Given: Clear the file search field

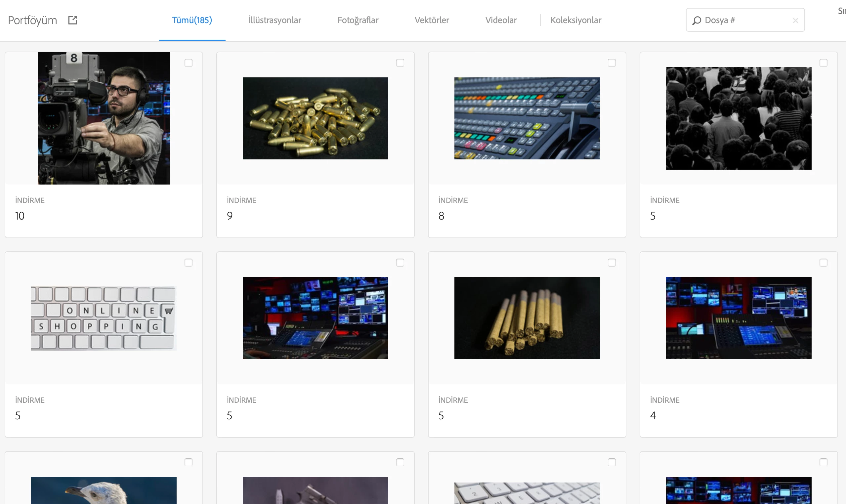Looking at the screenshot, I should point(795,21).
